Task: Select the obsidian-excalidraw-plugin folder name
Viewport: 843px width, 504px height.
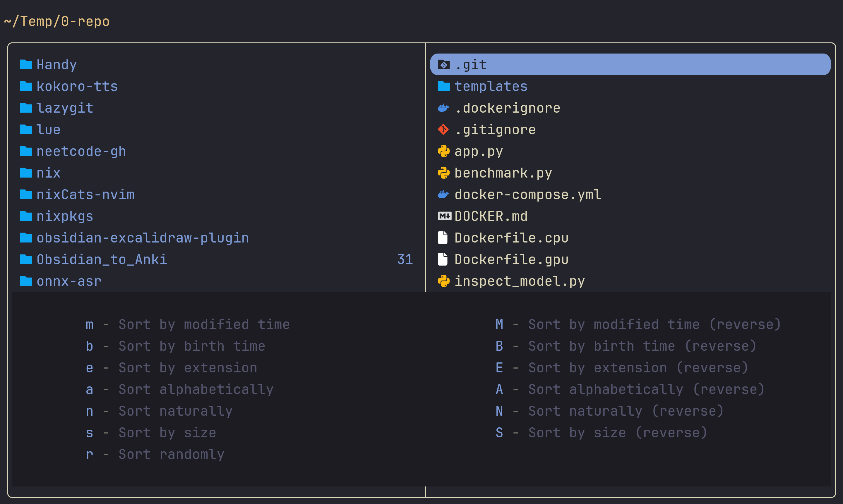Action: click(143, 238)
